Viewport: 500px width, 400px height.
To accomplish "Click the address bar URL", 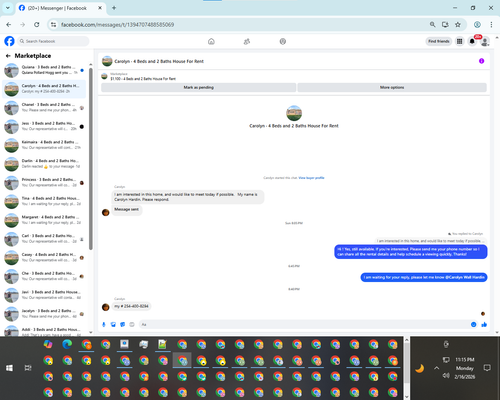I will (117, 25).
